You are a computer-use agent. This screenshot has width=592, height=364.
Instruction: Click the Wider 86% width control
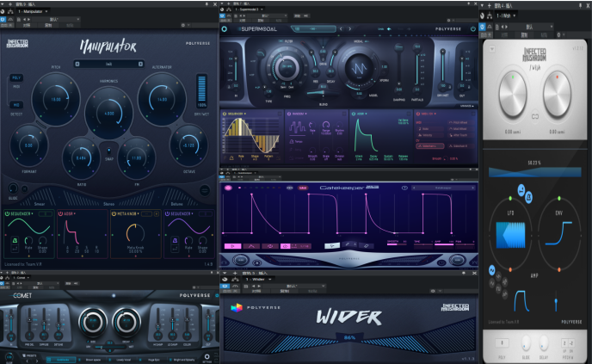pos(349,337)
